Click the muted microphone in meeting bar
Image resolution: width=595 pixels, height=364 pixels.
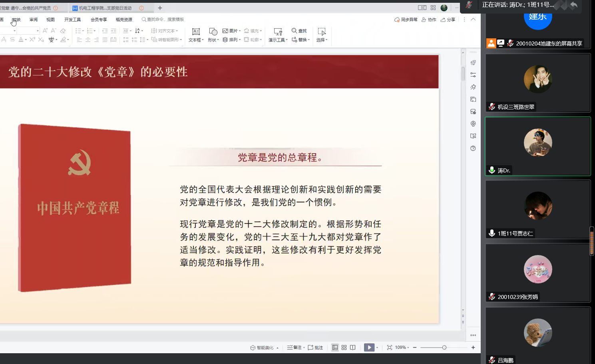[x=469, y=5]
